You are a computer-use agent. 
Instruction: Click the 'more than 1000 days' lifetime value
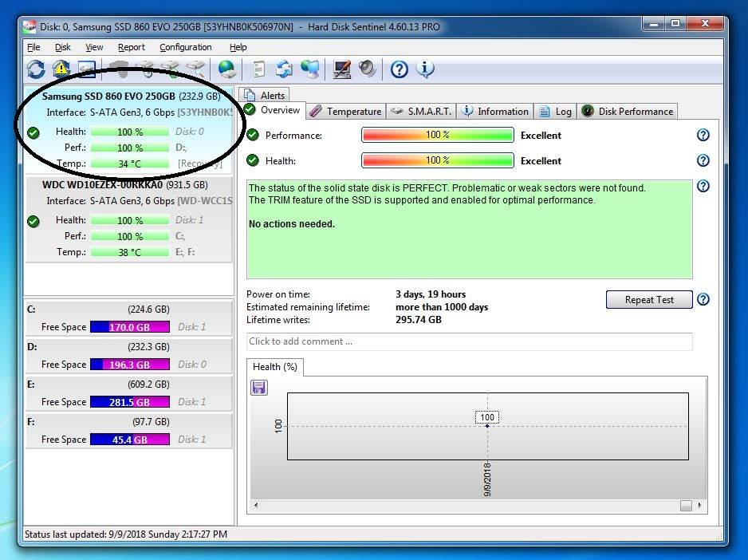(x=442, y=307)
